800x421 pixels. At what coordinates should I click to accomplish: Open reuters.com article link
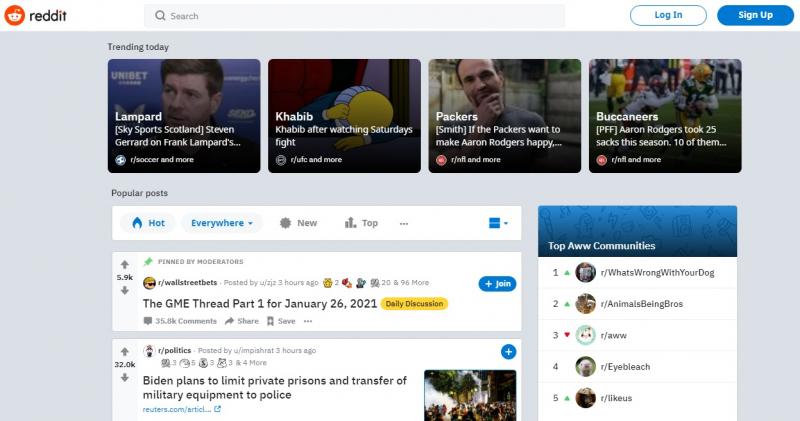(x=177, y=409)
